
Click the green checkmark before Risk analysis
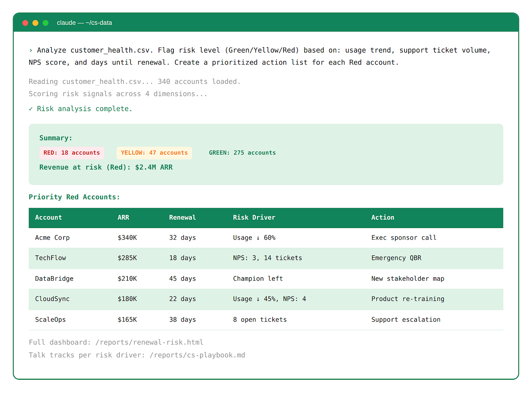31,109
